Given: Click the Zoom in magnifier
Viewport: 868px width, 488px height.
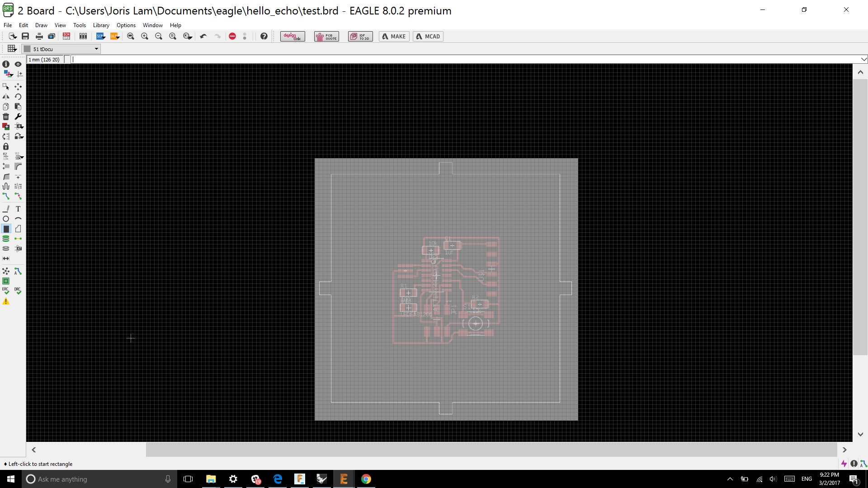Looking at the screenshot, I should click(145, 36).
